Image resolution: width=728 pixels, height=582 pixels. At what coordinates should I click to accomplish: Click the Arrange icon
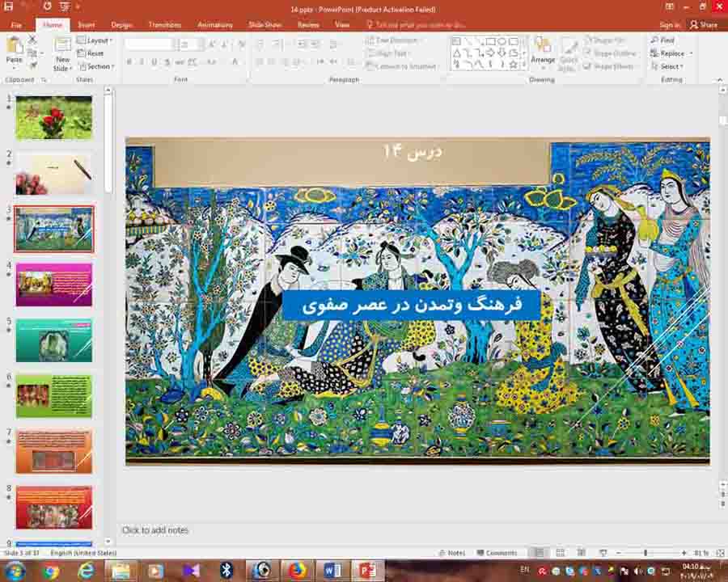(x=542, y=45)
